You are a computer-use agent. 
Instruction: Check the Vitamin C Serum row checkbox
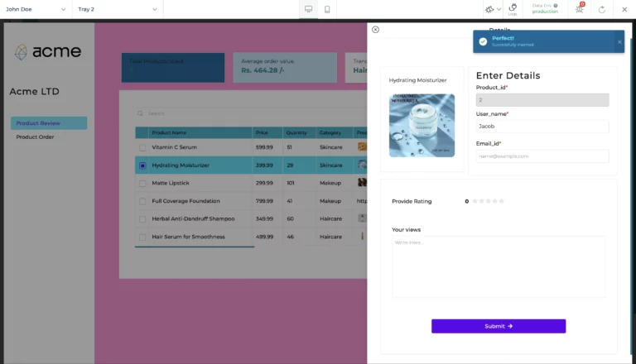pos(142,147)
